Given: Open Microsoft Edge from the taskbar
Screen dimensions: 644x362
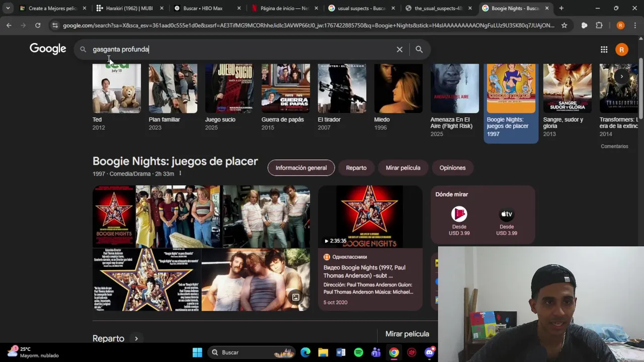Looking at the screenshot, I should 305,352.
